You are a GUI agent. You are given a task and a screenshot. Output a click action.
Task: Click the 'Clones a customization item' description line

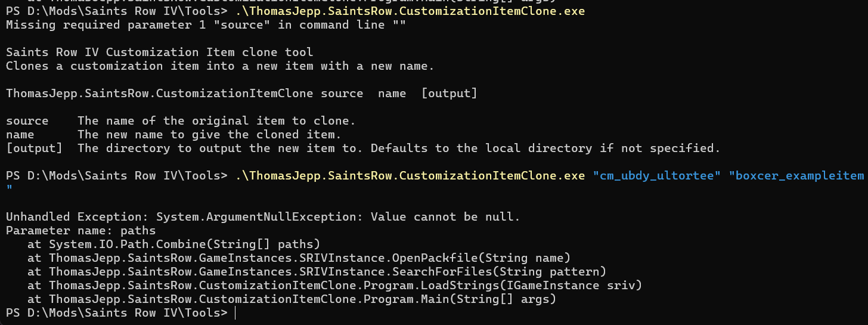click(220, 66)
